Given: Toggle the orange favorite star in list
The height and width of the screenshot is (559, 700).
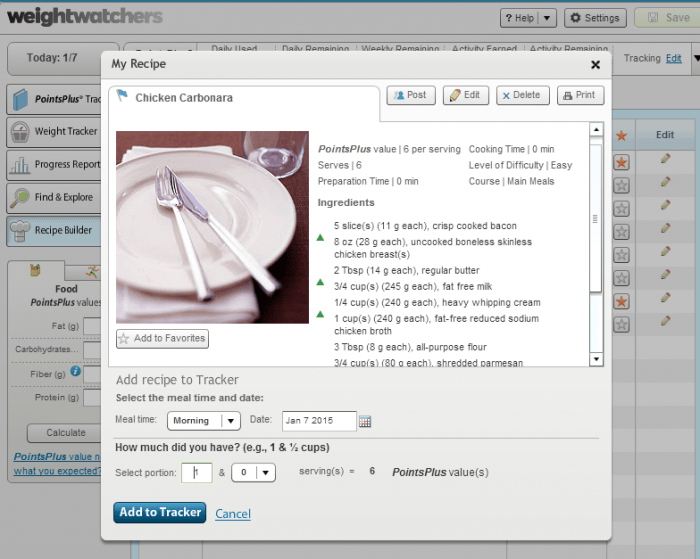Looking at the screenshot, I should point(621,161).
